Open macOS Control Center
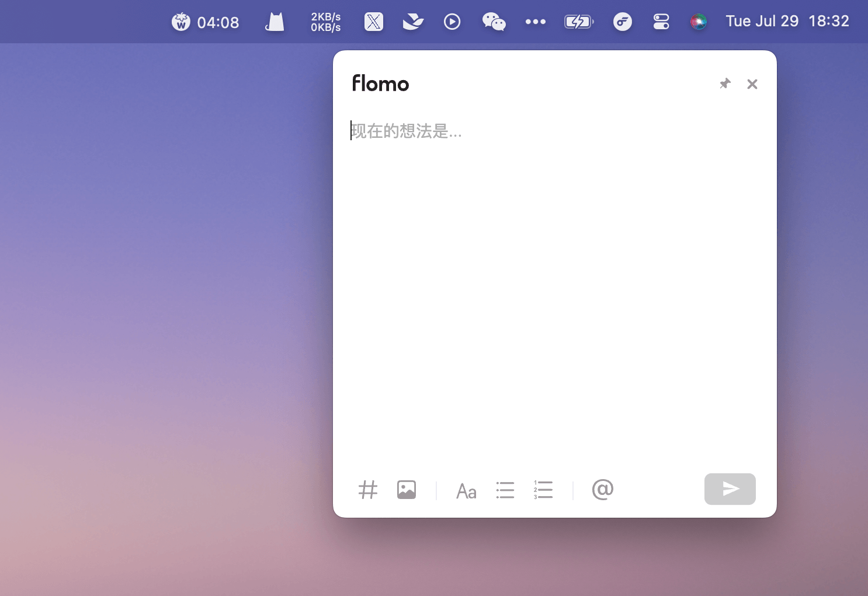 pos(661,22)
